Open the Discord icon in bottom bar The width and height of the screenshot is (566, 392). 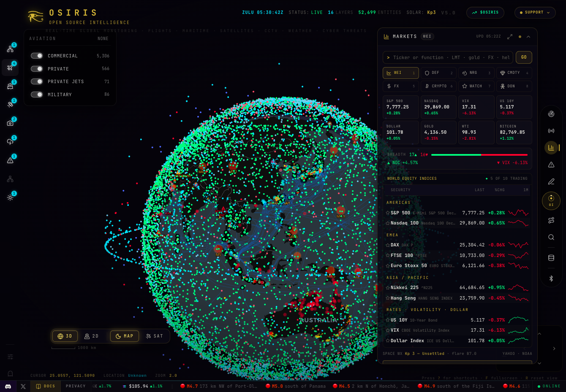[8, 386]
